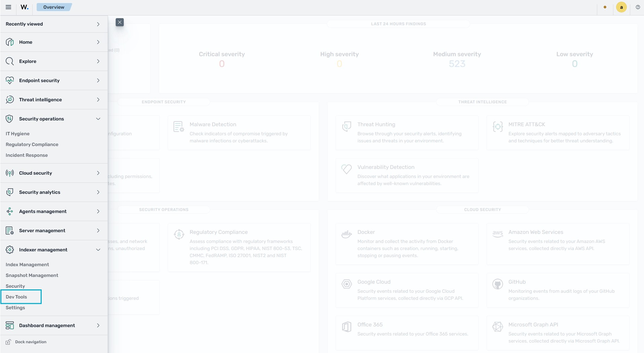Click the Server management icon

tap(10, 231)
